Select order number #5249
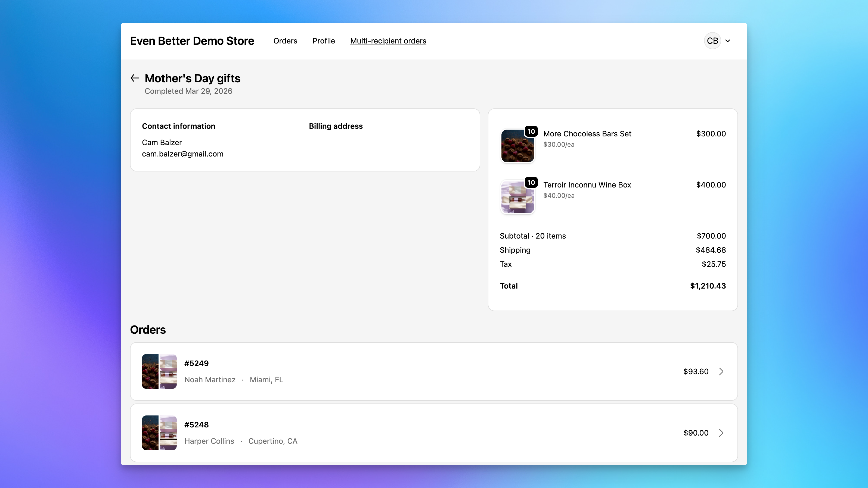 coord(196,363)
